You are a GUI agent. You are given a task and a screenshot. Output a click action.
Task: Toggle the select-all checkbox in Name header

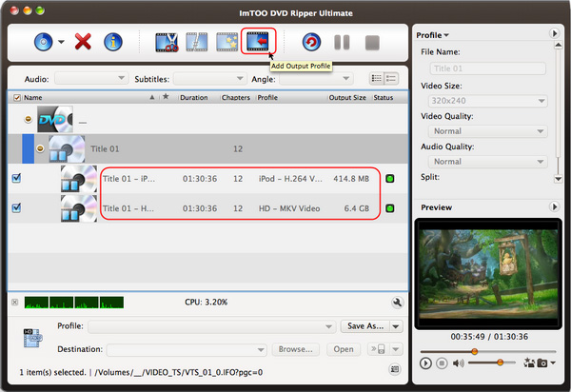[x=17, y=98]
